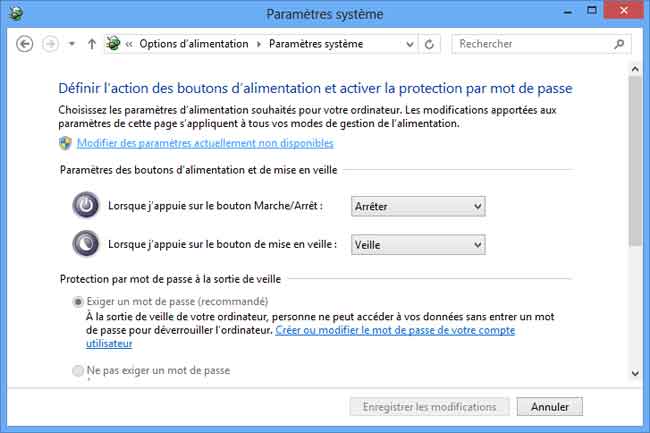Viewport: 650px width, 433px height.
Task: Click the sleep button moon icon
Action: [87, 244]
